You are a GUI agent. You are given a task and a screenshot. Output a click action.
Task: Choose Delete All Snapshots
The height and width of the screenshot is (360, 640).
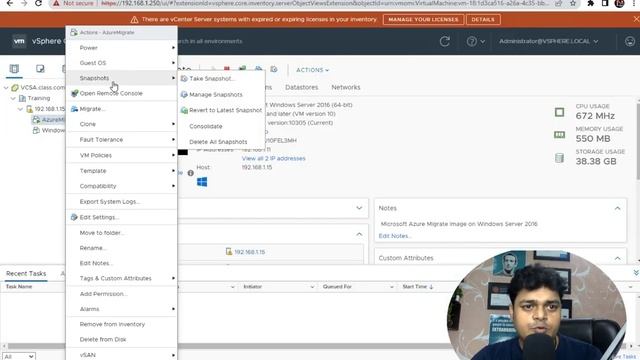(222, 142)
